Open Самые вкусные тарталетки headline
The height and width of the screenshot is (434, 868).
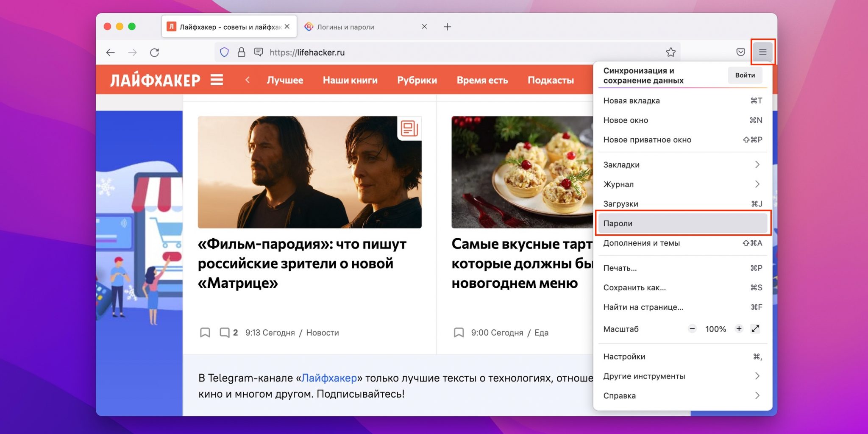[x=522, y=263]
